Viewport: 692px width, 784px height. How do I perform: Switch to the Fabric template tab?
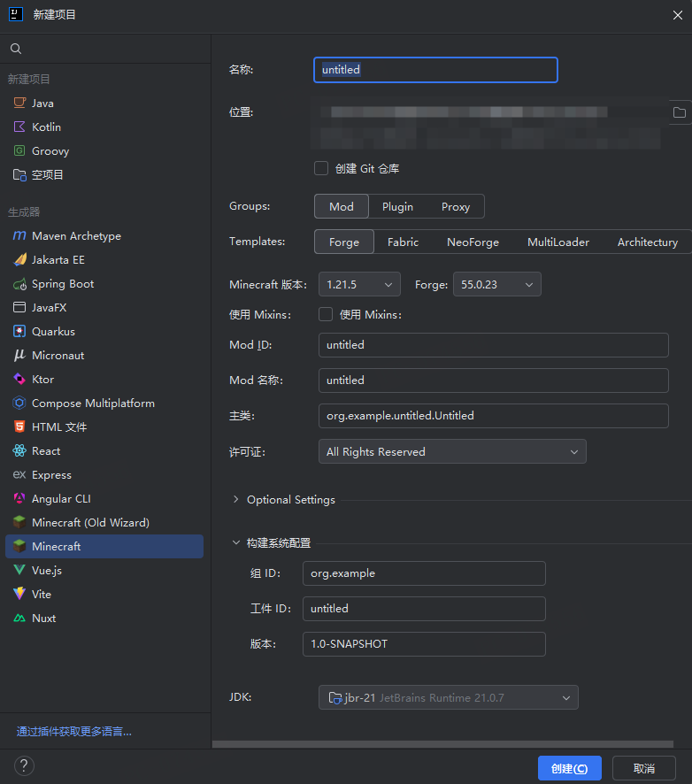[x=403, y=242]
